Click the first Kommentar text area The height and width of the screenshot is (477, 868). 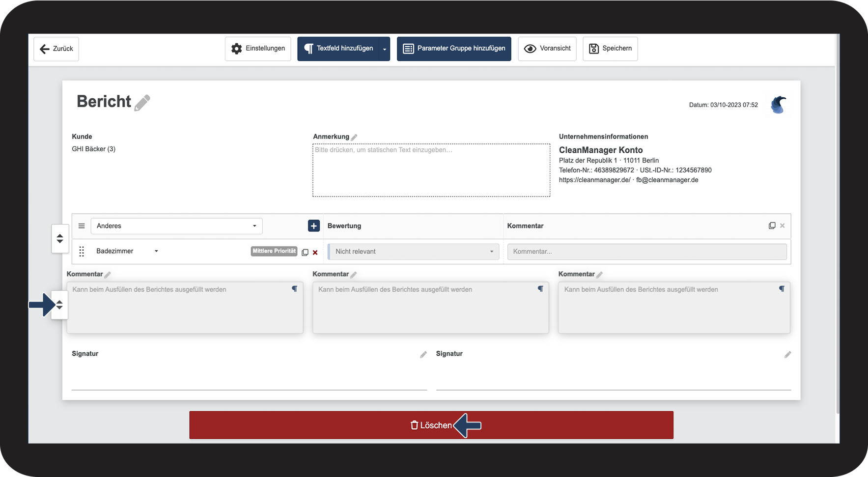185,308
